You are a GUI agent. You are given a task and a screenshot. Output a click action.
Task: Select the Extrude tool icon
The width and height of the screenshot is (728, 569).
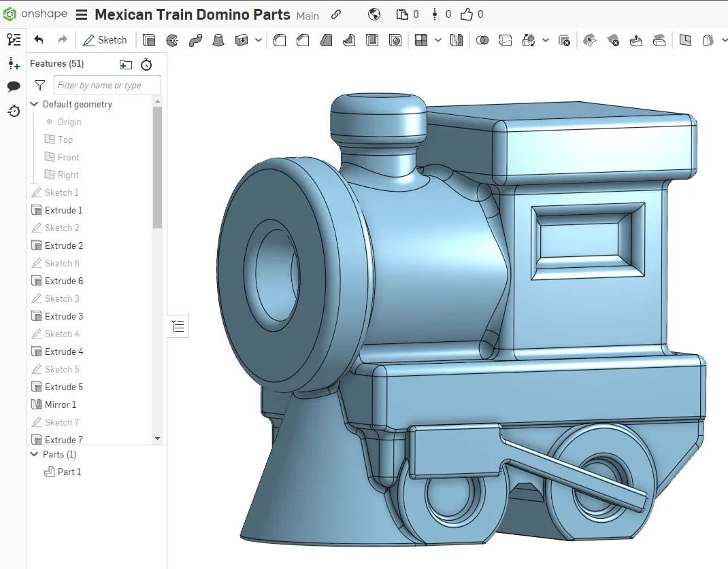pyautogui.click(x=149, y=41)
